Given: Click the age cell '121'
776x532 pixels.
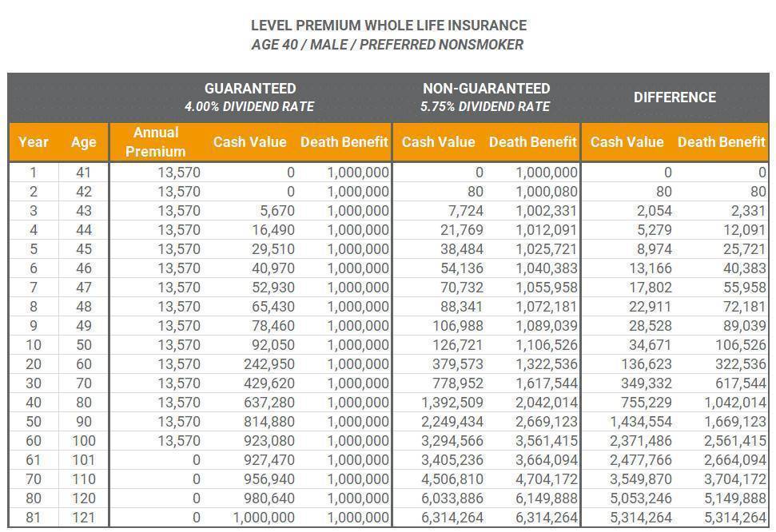Looking at the screenshot, I should [x=84, y=518].
